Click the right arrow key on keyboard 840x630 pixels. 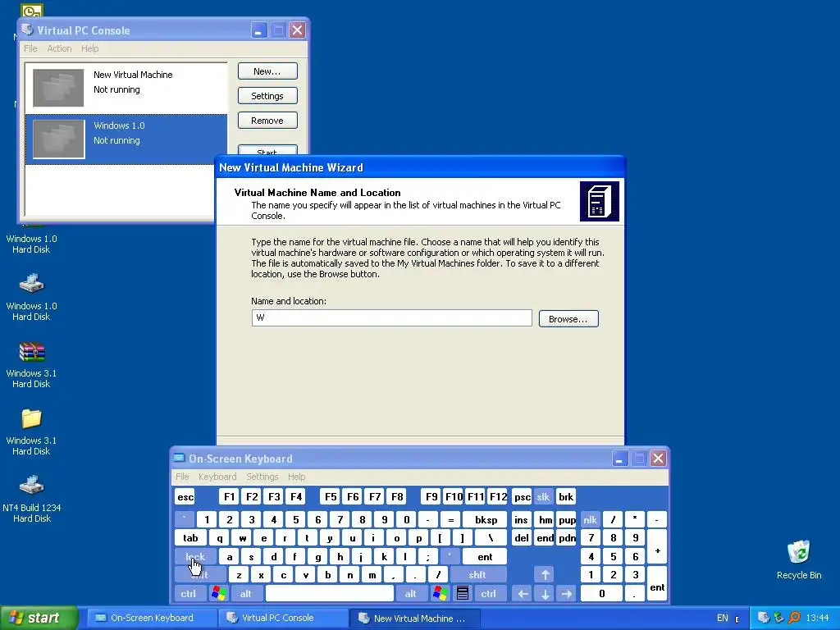point(567,594)
